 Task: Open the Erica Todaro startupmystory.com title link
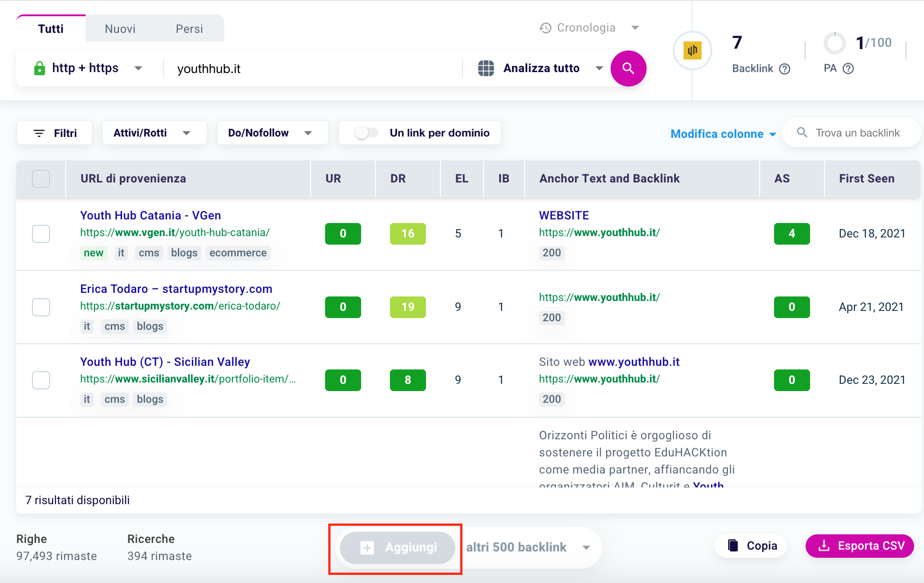[176, 289]
